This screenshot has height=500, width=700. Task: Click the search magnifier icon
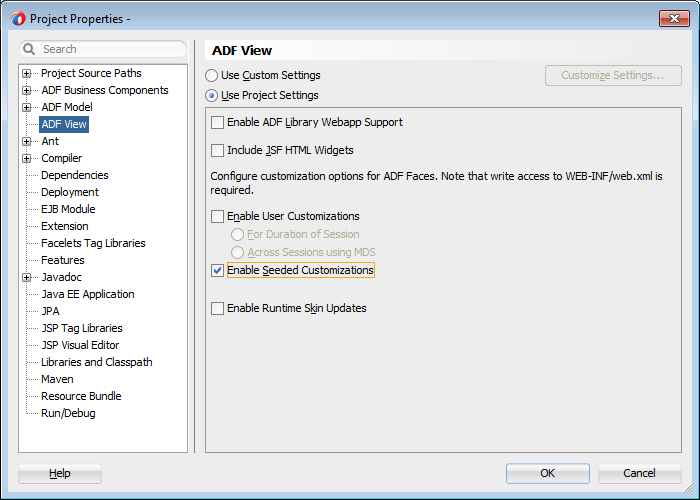30,49
